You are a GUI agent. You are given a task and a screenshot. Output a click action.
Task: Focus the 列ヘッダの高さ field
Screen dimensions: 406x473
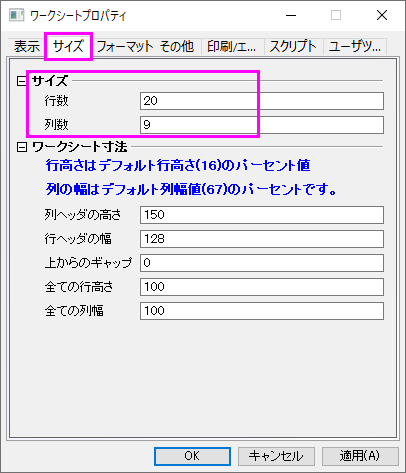[x=262, y=215]
